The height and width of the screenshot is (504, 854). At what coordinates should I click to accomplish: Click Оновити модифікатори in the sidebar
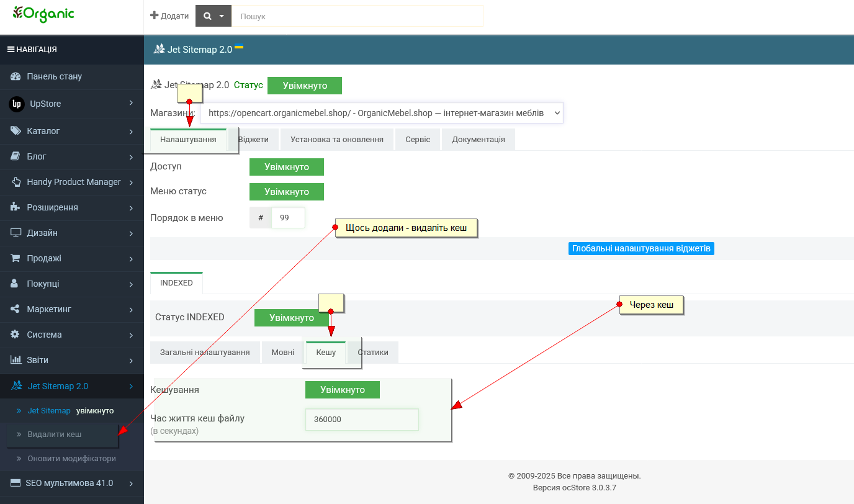72,459
